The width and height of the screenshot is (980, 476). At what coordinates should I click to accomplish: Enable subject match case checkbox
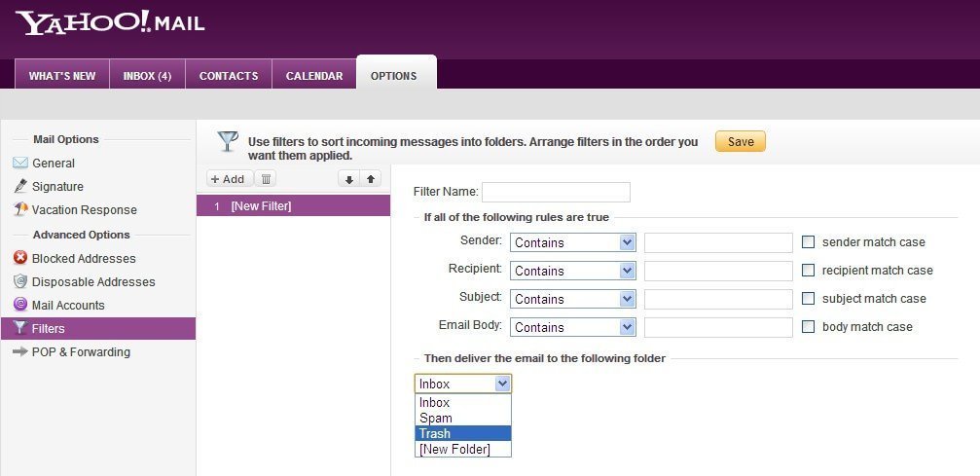[808, 299]
